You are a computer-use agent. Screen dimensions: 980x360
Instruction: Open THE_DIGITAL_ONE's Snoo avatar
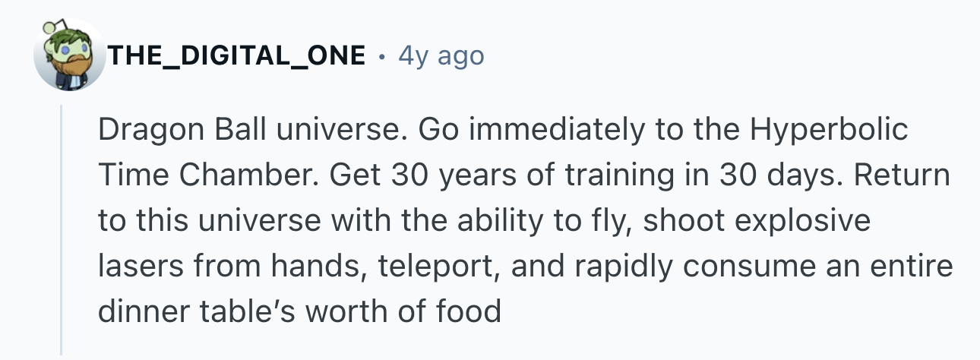pyautogui.click(x=68, y=55)
